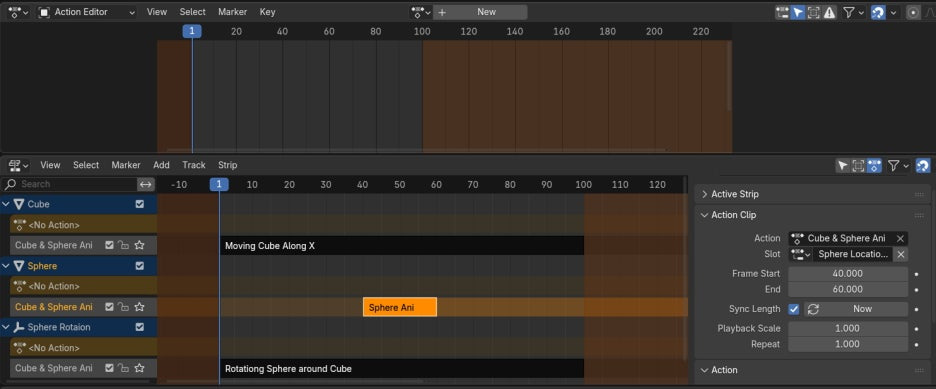
Task: Uncheck the Sphere Rotaion animation data checkbox
Action: (x=140, y=327)
